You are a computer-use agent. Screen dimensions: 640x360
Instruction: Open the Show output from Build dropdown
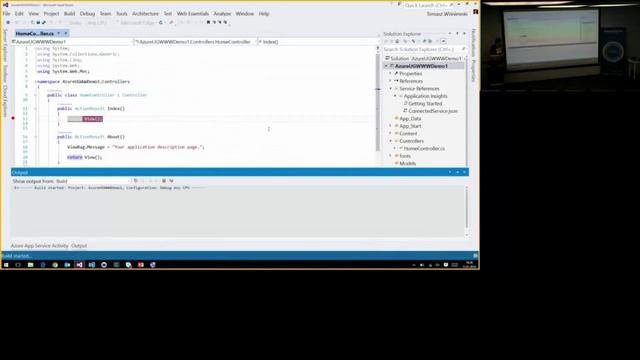click(x=93, y=181)
